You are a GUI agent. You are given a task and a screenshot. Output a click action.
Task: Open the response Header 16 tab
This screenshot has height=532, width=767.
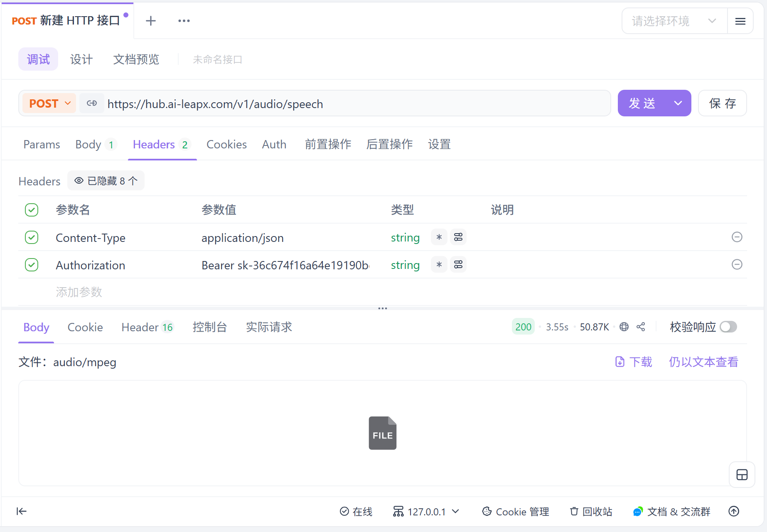click(x=147, y=328)
